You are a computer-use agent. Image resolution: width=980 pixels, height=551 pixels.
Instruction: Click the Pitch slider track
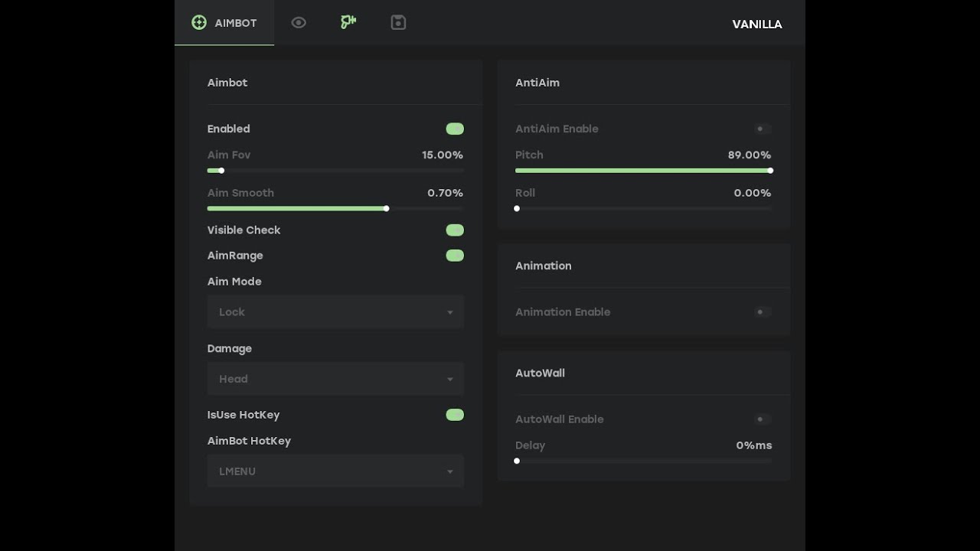point(643,171)
